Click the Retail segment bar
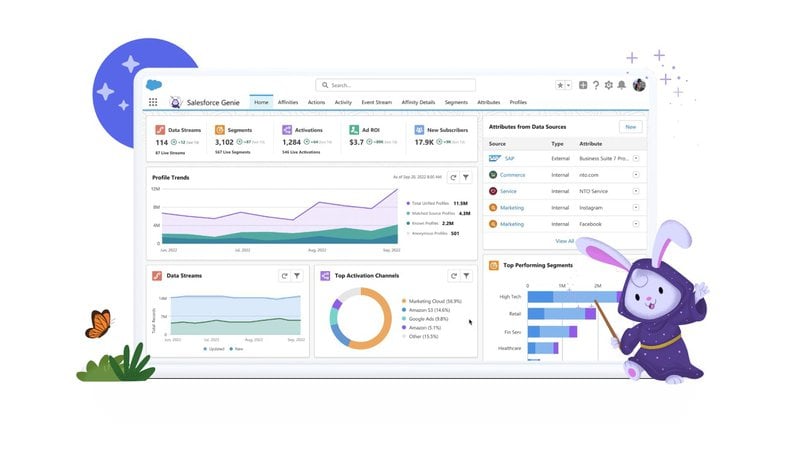Viewport: 800px width, 450px height. click(x=561, y=314)
